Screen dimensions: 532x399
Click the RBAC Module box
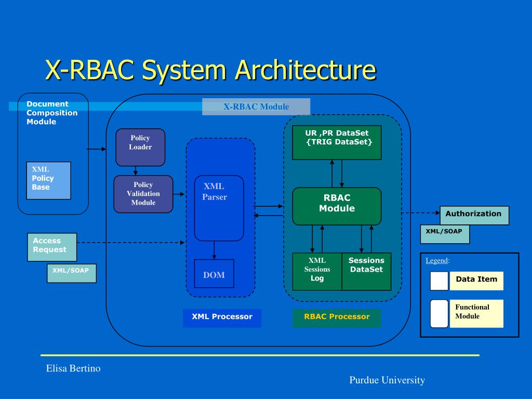click(x=337, y=206)
